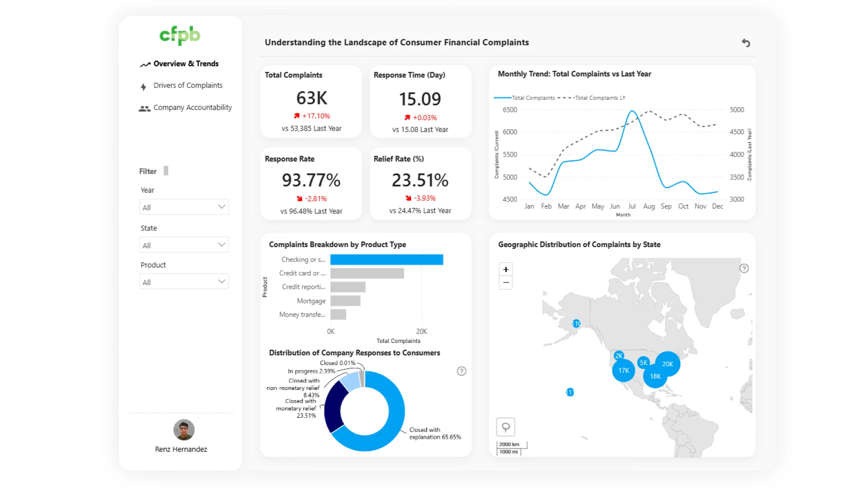Click the help icon on the map
The height and width of the screenshot is (488, 868).
point(744,268)
